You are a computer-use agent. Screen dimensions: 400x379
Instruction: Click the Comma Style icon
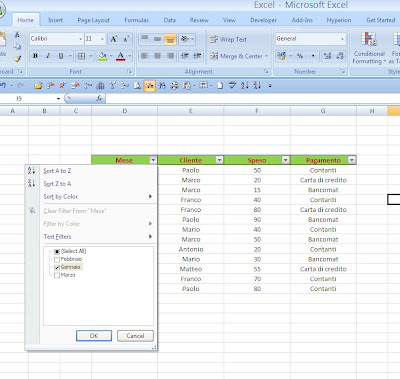point(313,56)
